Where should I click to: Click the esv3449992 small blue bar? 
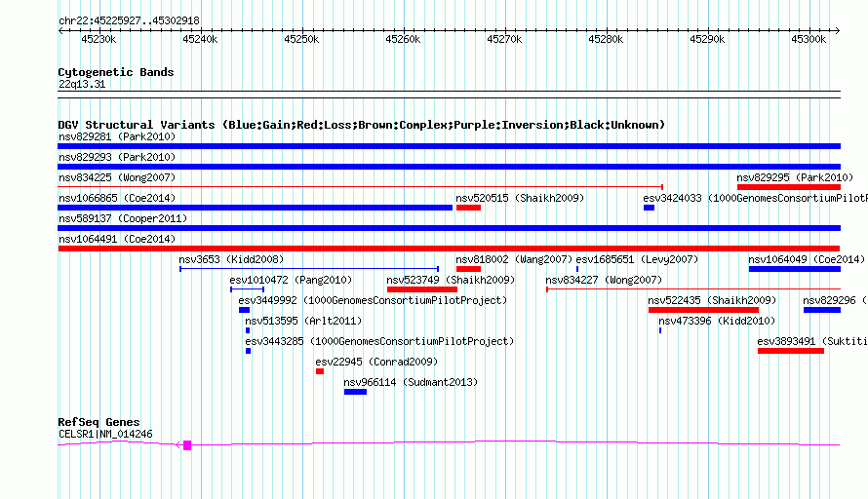[244, 310]
